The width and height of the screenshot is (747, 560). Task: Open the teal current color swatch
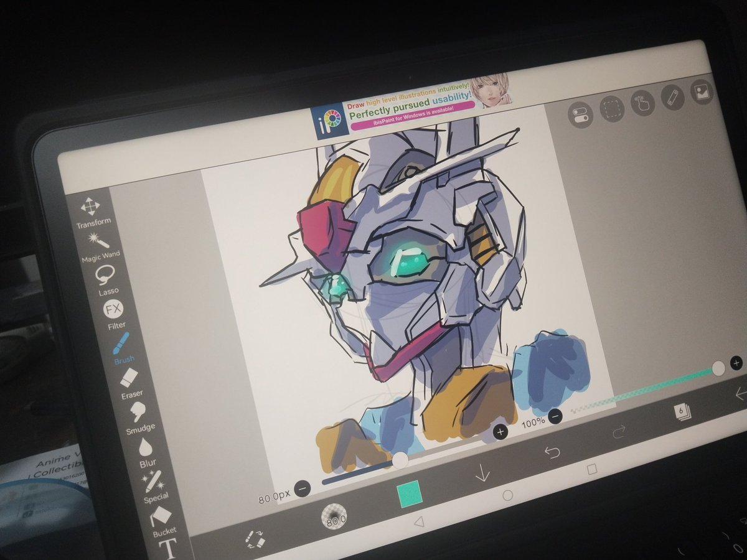[410, 494]
